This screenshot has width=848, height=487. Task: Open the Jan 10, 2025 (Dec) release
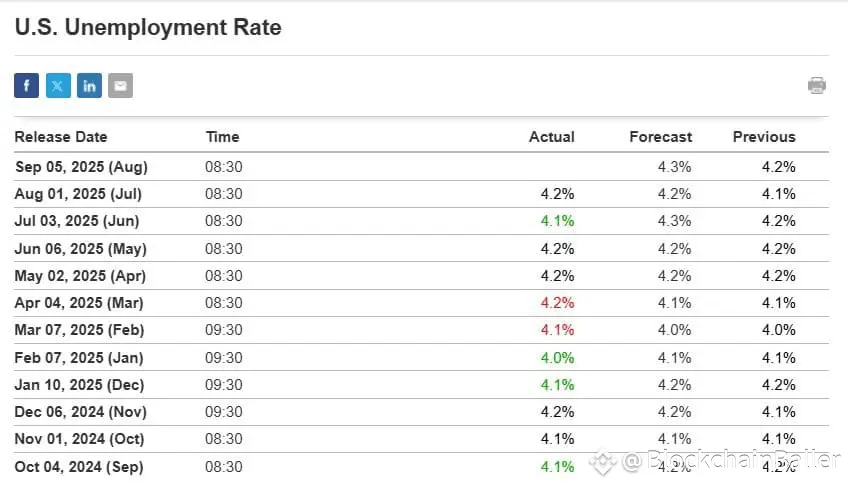click(x=80, y=385)
